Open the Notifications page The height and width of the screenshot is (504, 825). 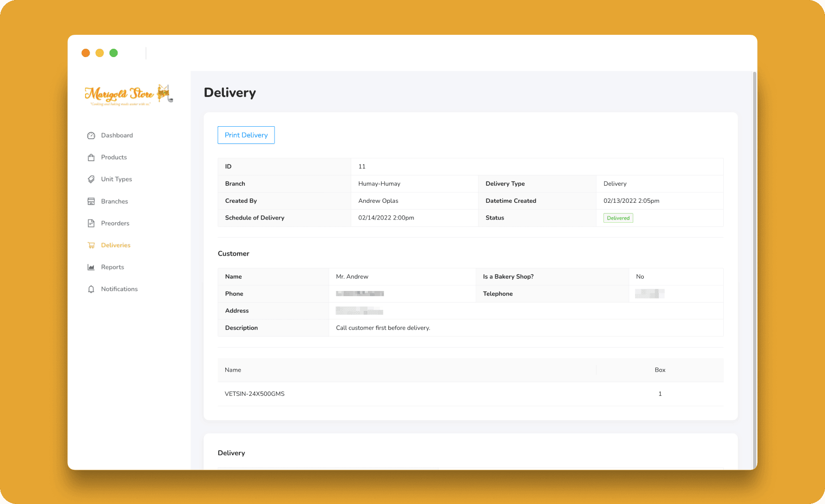119,289
